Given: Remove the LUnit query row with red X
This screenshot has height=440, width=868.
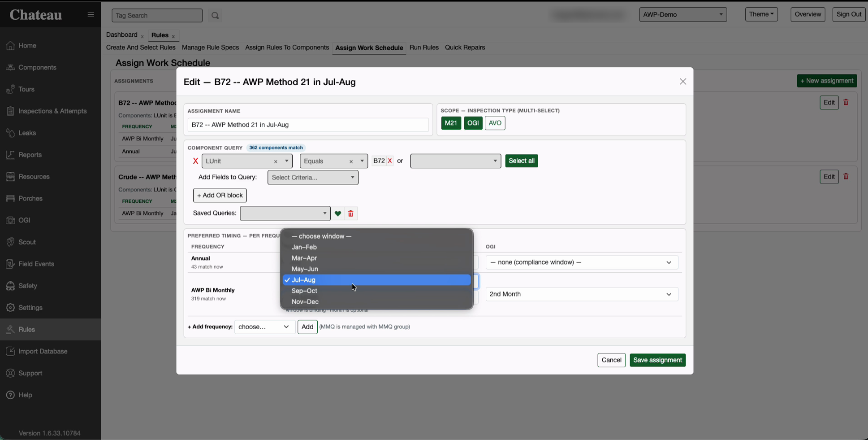Looking at the screenshot, I should point(195,161).
